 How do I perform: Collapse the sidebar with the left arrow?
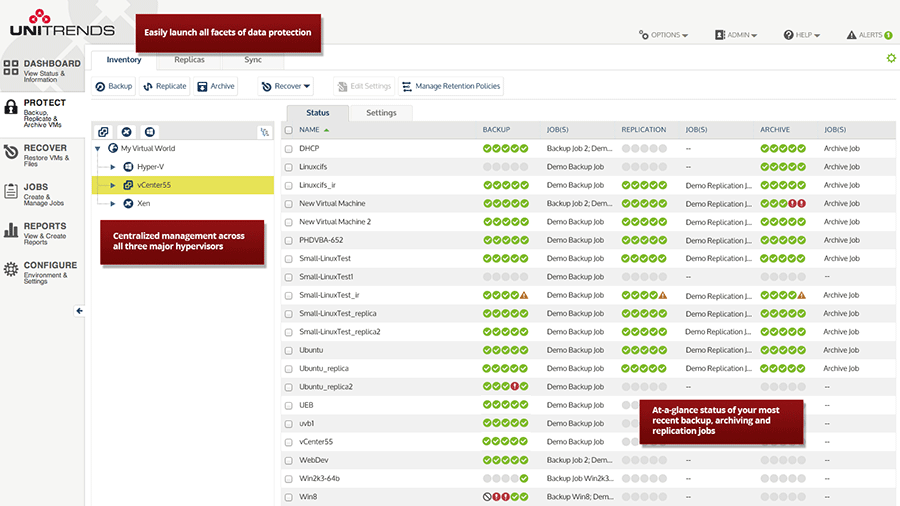79,311
